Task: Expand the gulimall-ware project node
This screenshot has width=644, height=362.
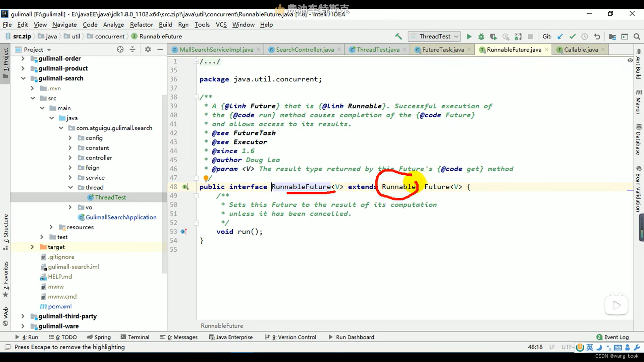Action: coord(22,326)
